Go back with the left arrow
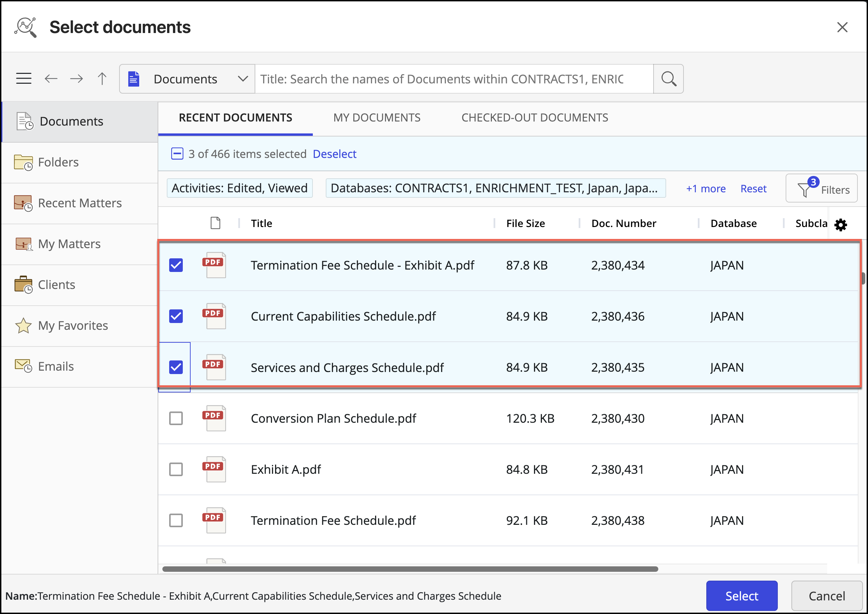 [51, 79]
